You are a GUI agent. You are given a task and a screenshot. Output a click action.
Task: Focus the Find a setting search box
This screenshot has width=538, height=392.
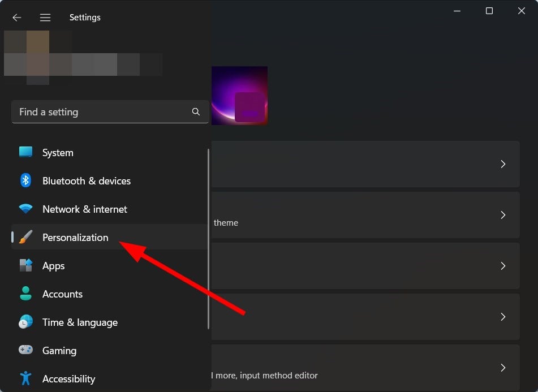tap(110, 112)
